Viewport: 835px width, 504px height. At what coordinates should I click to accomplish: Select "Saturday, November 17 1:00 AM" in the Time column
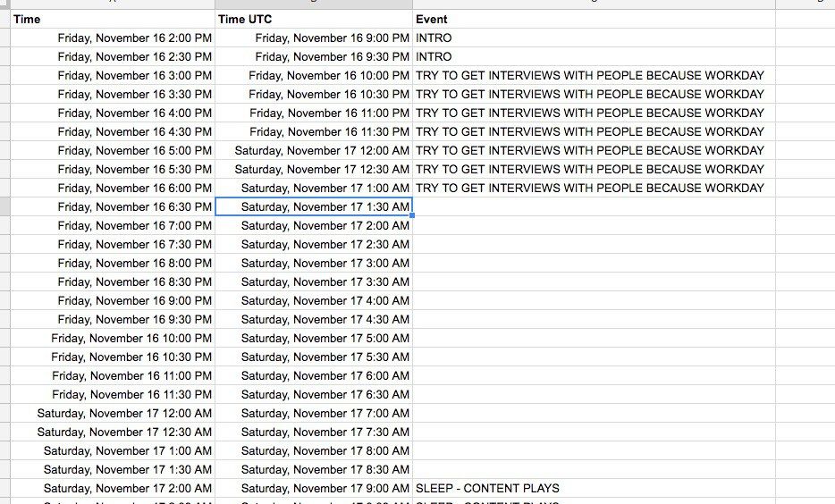pyautogui.click(x=128, y=450)
